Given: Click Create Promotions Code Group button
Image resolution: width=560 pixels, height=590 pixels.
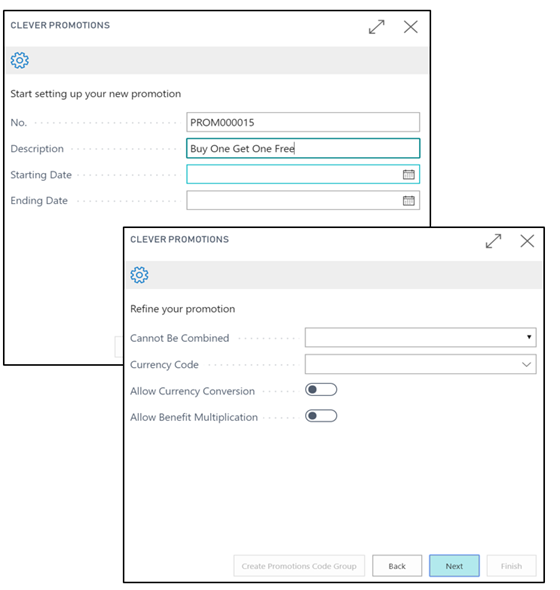Looking at the screenshot, I should point(299,566).
